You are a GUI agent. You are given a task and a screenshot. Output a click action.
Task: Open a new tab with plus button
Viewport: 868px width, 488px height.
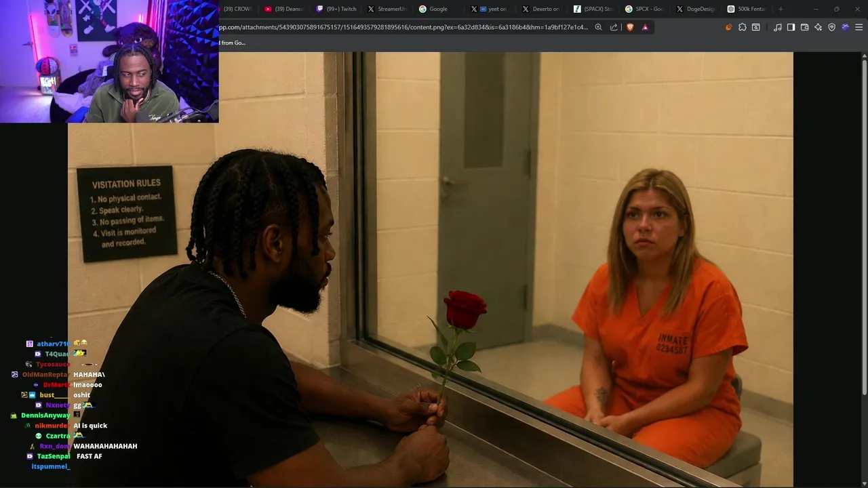pyautogui.click(x=781, y=9)
